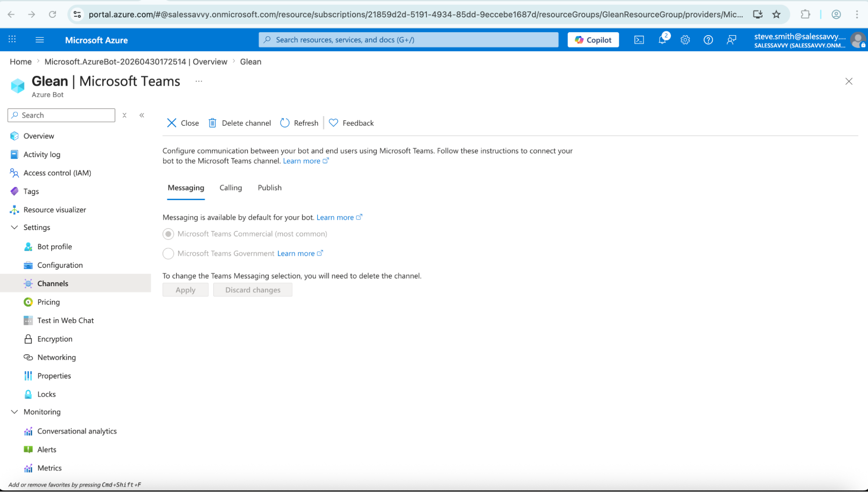Collapse the sidebar with double chevron
This screenshot has height=492, width=868.
coord(142,115)
